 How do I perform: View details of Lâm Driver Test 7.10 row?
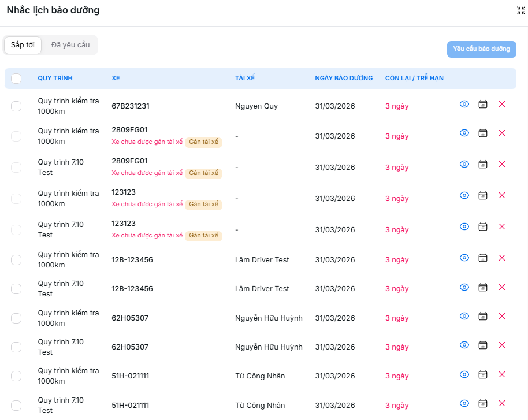pyautogui.click(x=464, y=287)
